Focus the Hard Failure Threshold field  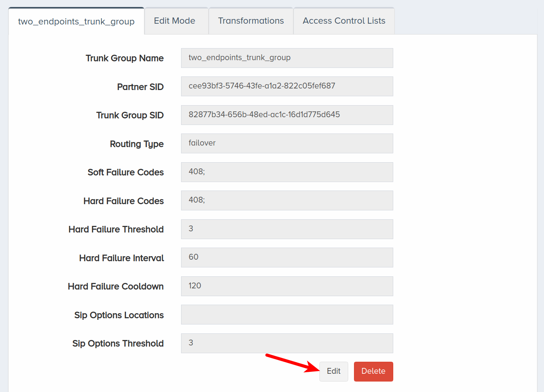[x=287, y=229]
